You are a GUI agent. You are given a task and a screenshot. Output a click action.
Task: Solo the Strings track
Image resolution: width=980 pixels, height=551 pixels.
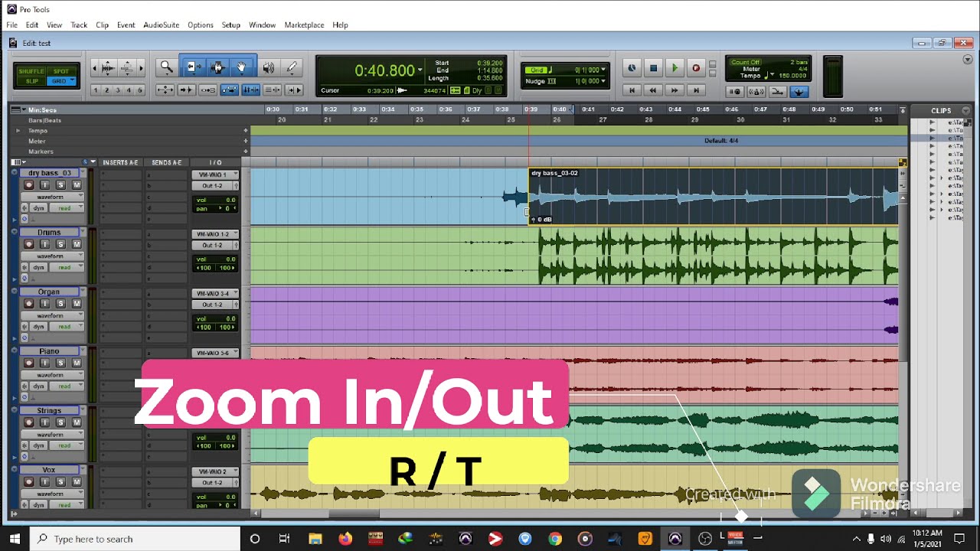60,422
